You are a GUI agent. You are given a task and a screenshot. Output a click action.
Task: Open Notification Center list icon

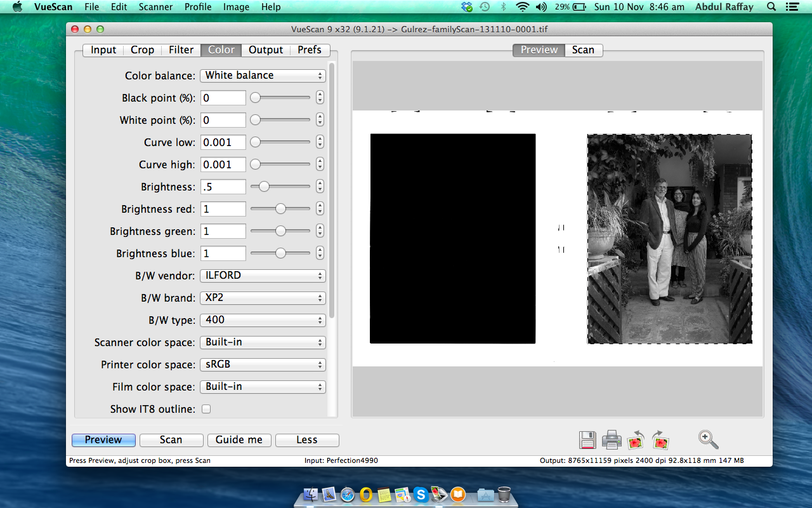point(792,7)
